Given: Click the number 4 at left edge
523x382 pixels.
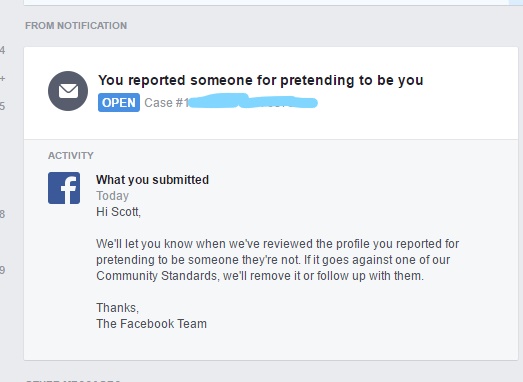Looking at the screenshot, I should pyautogui.click(x=2, y=50).
